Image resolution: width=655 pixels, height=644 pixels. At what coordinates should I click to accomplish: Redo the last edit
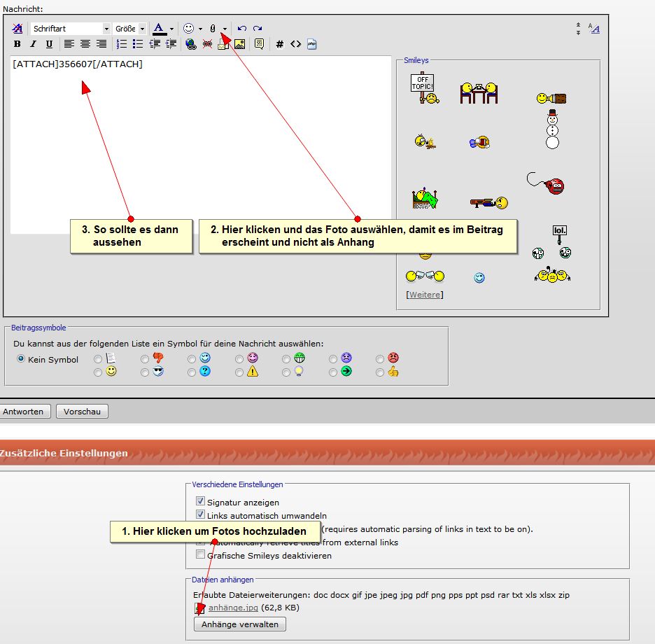click(258, 29)
